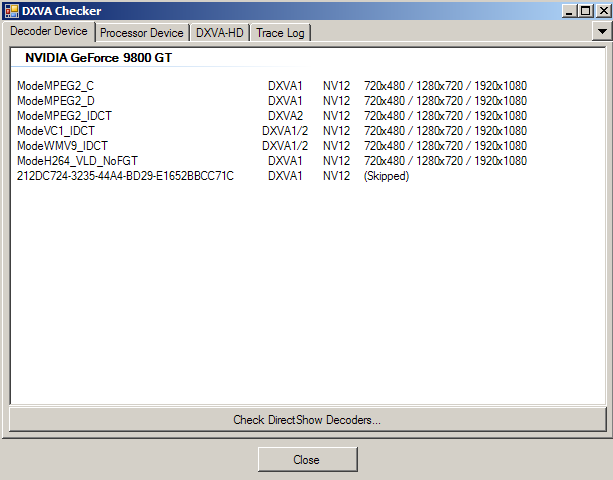Click the resolutions in ModeH264_VLD_NoFGT row
Screen dimensions: 613x480
coord(446,161)
